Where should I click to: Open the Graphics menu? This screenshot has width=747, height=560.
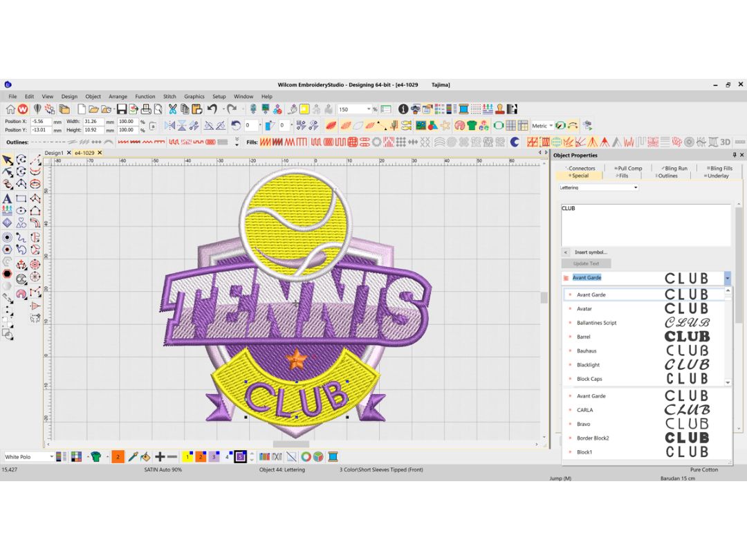194,97
